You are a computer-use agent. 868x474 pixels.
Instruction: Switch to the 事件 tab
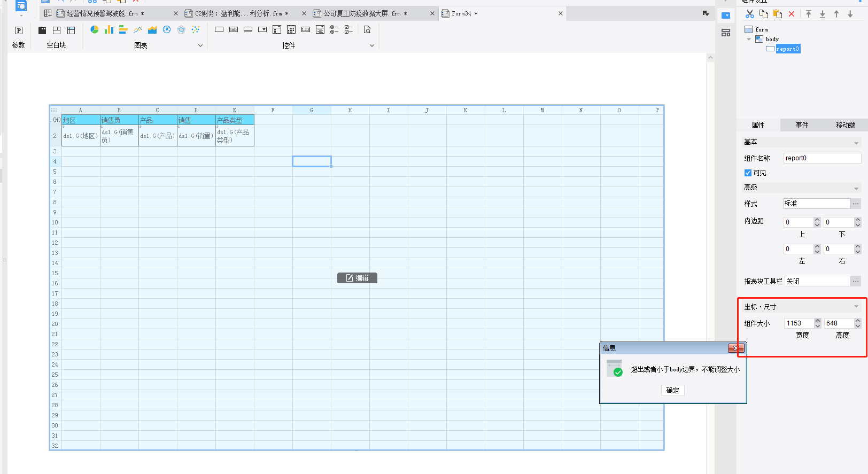802,125
